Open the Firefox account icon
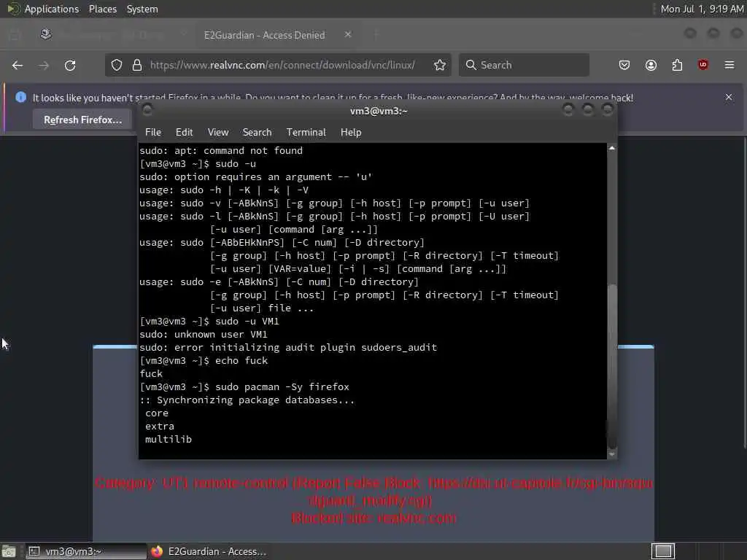747x560 pixels. click(651, 65)
